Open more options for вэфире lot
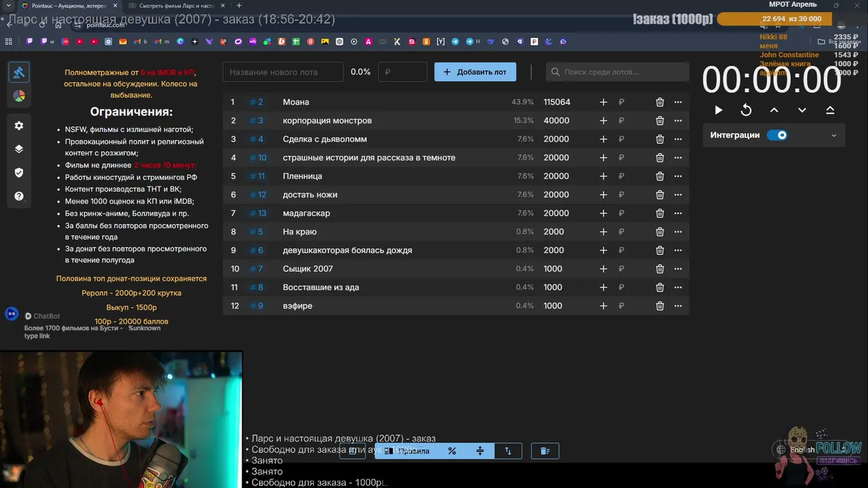The width and height of the screenshot is (868, 488). 678,306
